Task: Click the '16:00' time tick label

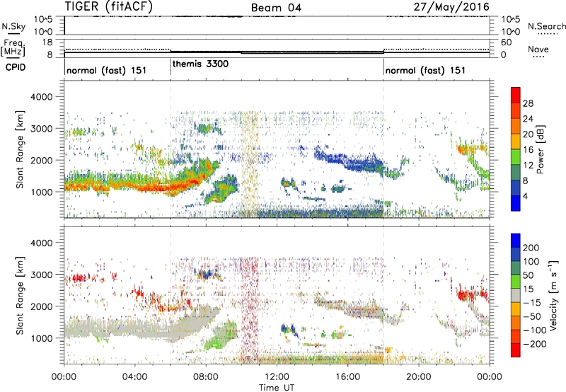Action: pyautogui.click(x=347, y=377)
